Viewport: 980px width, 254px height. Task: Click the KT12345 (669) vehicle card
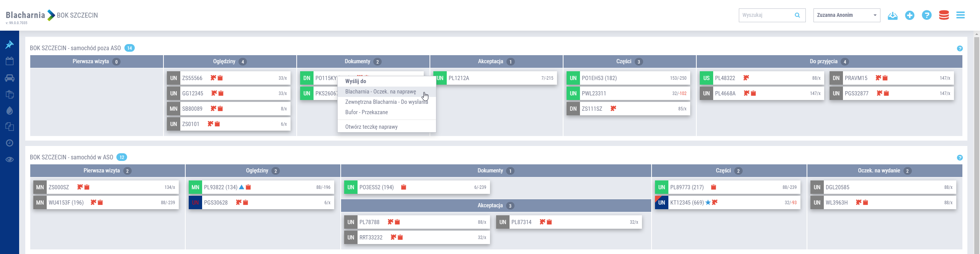(x=727, y=203)
